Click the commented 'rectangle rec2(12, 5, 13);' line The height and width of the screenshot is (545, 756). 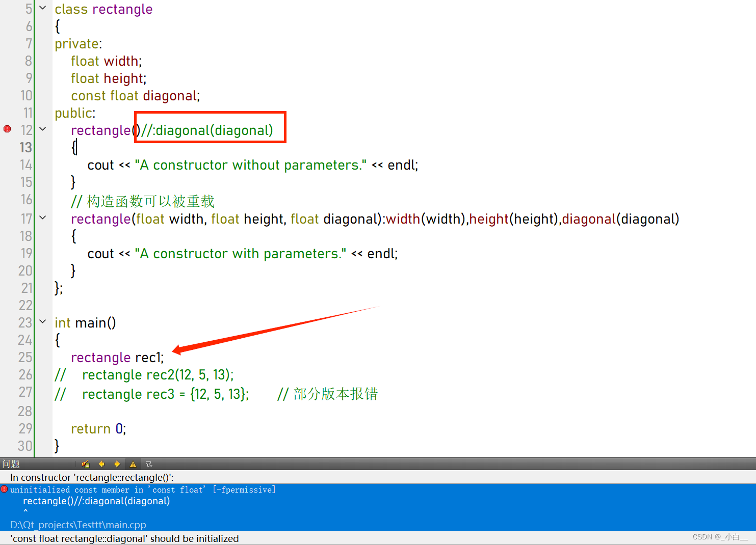pyautogui.click(x=144, y=375)
